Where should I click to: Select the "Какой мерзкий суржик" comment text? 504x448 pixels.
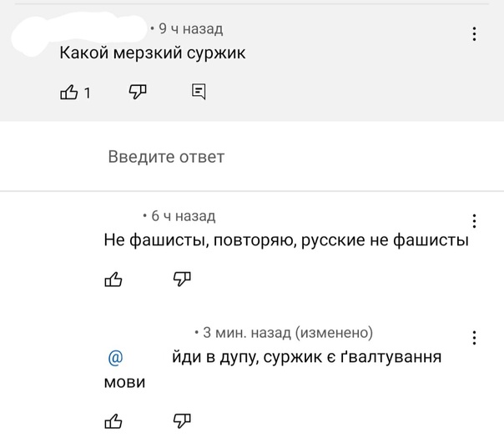pos(154,53)
